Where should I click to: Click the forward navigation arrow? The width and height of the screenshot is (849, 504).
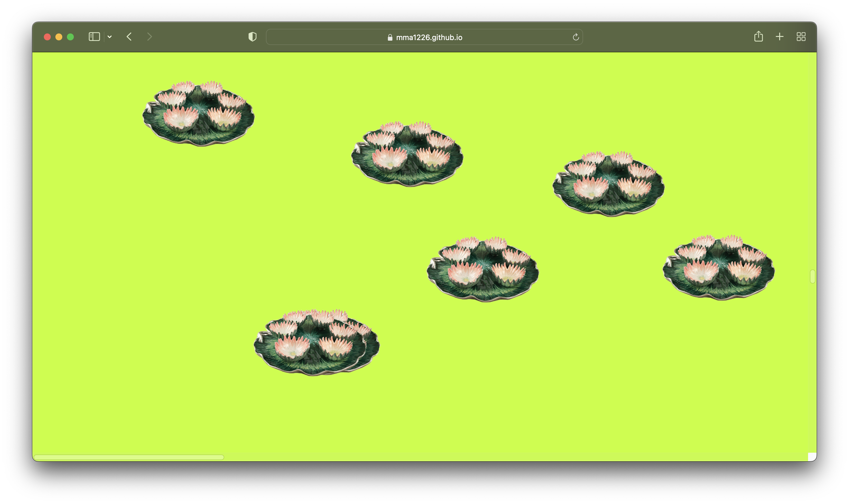[x=149, y=37]
